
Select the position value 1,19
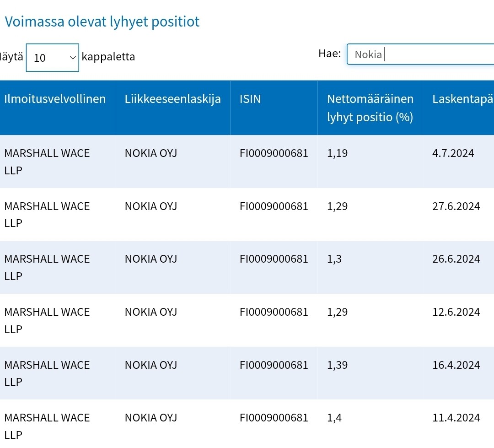pyautogui.click(x=337, y=153)
